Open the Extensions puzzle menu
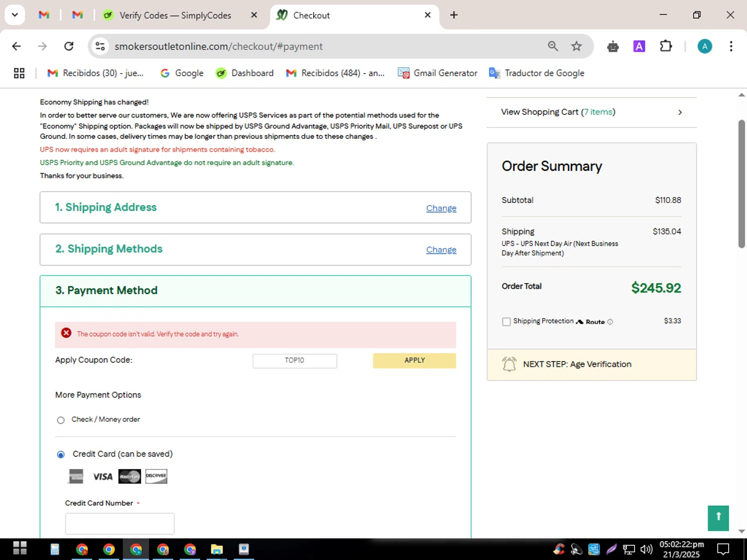Image resolution: width=747 pixels, height=560 pixels. tap(666, 46)
